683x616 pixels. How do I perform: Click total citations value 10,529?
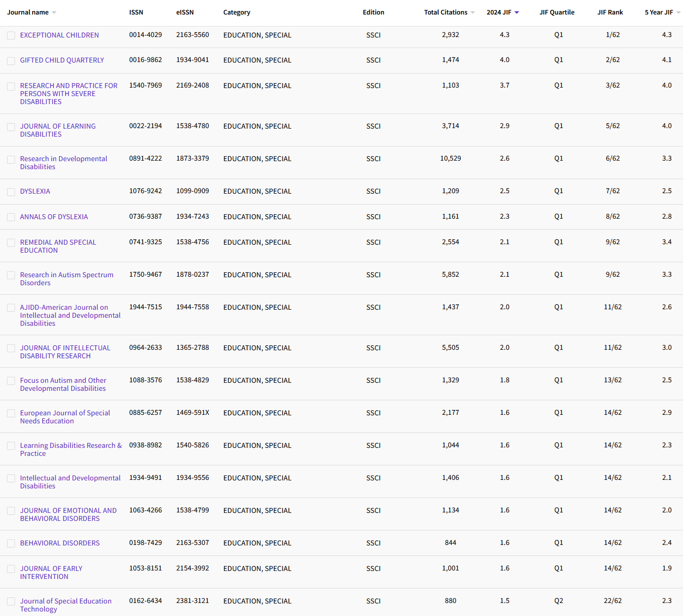pyautogui.click(x=451, y=158)
